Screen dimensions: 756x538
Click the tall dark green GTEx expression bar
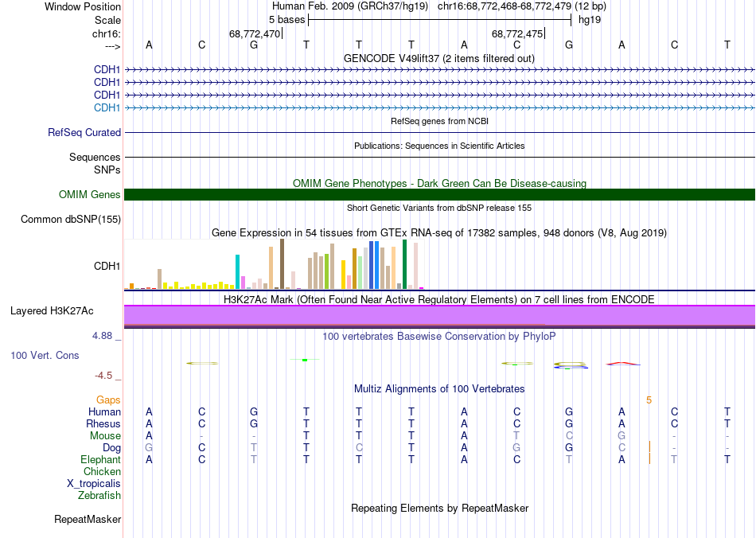point(405,263)
